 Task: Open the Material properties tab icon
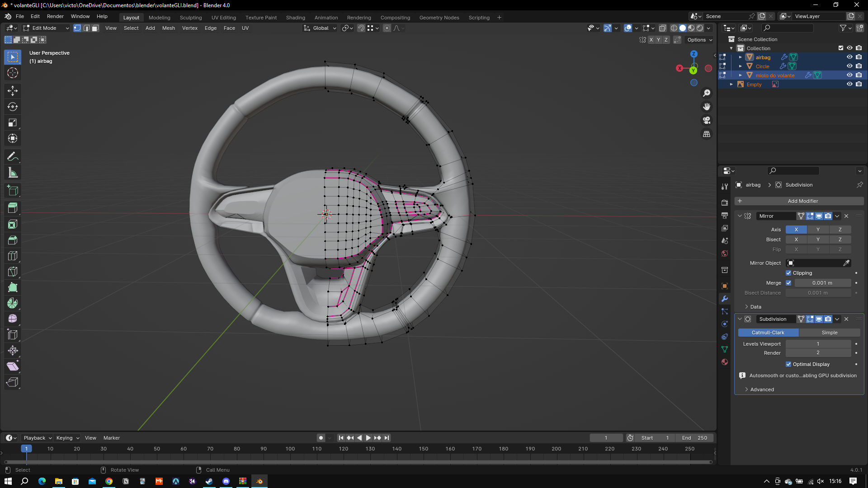pos(725,362)
